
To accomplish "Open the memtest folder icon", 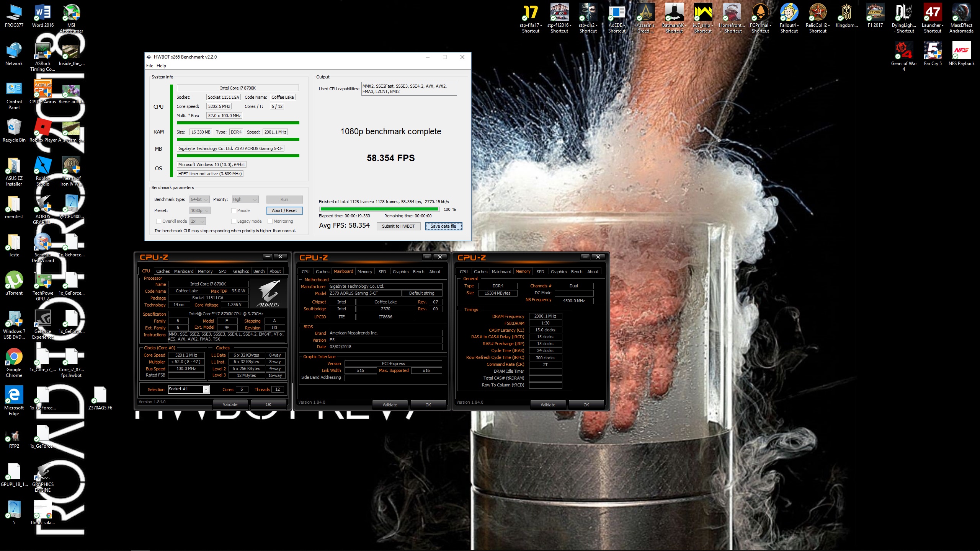I will pos(14,207).
